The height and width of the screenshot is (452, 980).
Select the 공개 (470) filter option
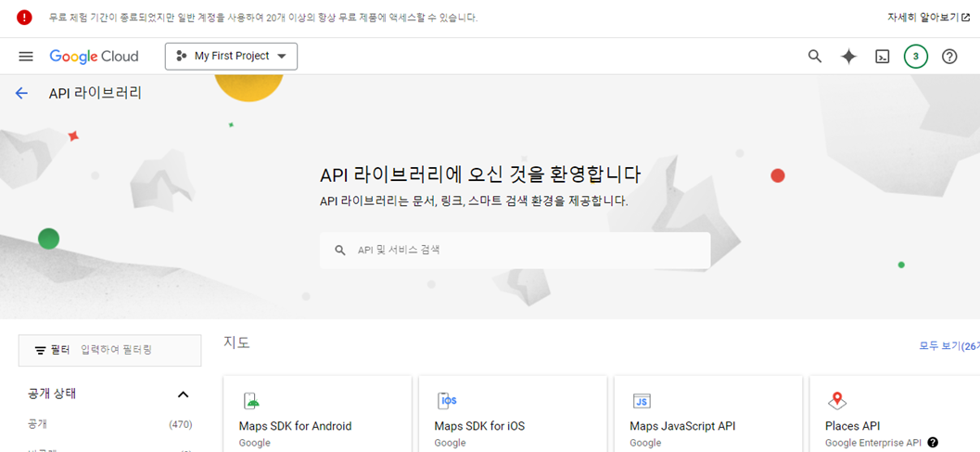(x=110, y=424)
